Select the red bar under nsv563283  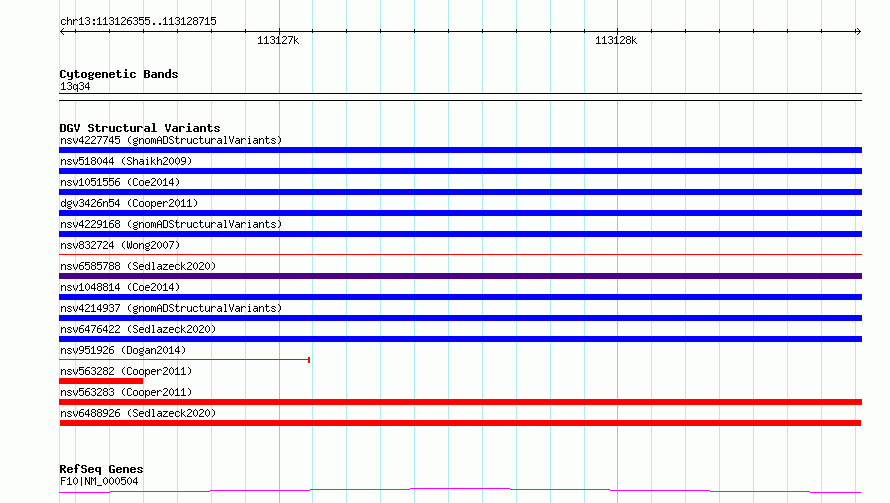[460, 402]
